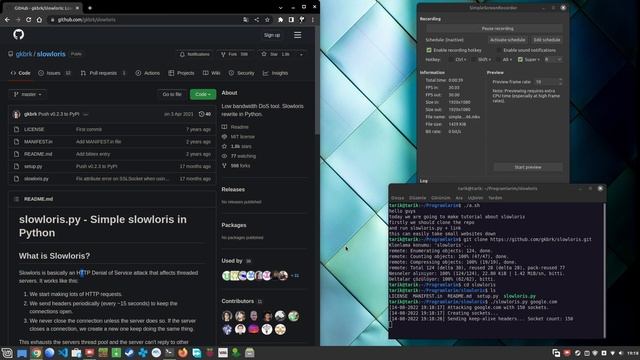Click the terminal vertical scrollbar
Image resolution: width=640 pixels, height=360 pixels.
(x=604, y=270)
